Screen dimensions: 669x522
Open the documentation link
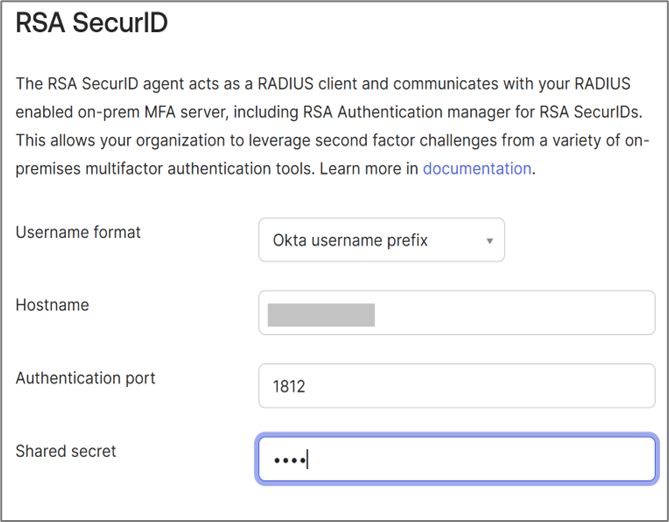coord(477,168)
